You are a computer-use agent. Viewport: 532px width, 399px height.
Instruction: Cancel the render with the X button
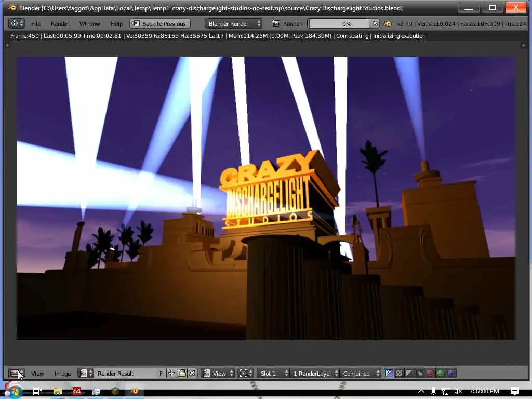[x=375, y=23]
